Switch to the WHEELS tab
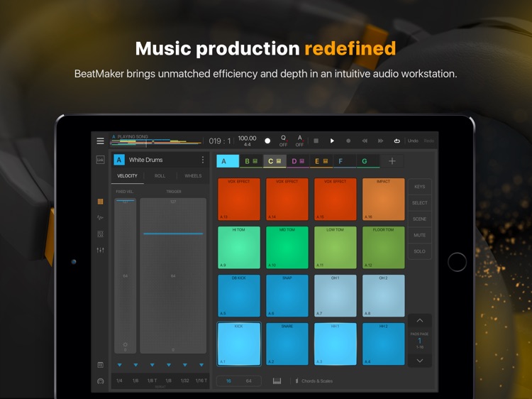532x399 pixels. point(193,176)
